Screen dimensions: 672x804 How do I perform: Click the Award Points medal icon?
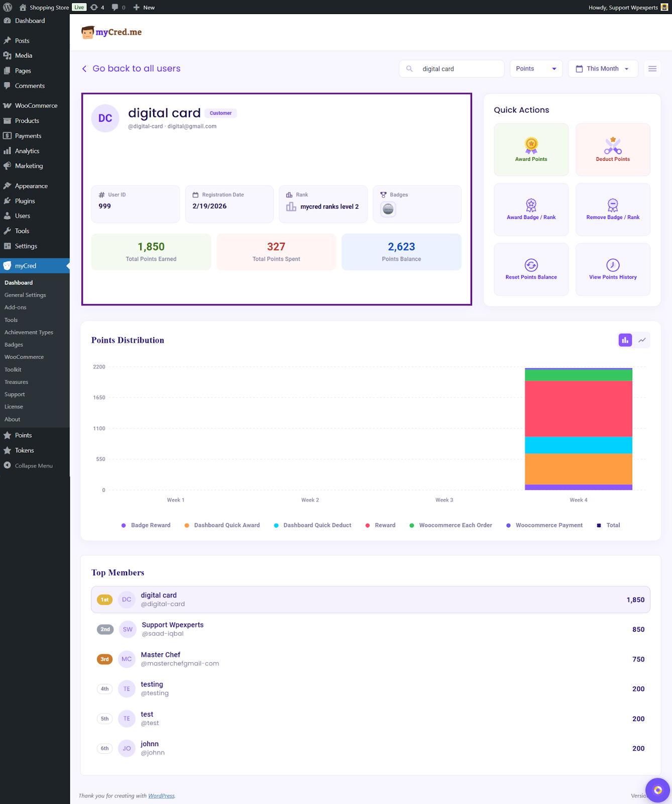click(531, 145)
